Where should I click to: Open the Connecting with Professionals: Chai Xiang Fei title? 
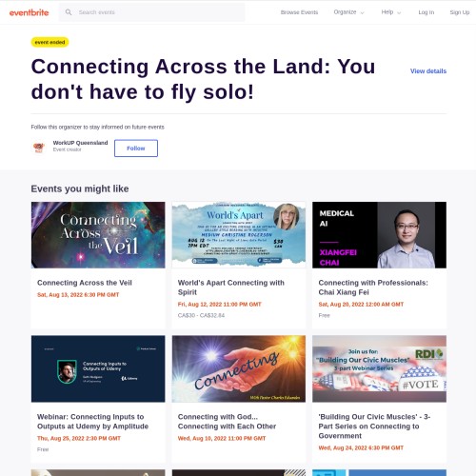(373, 288)
